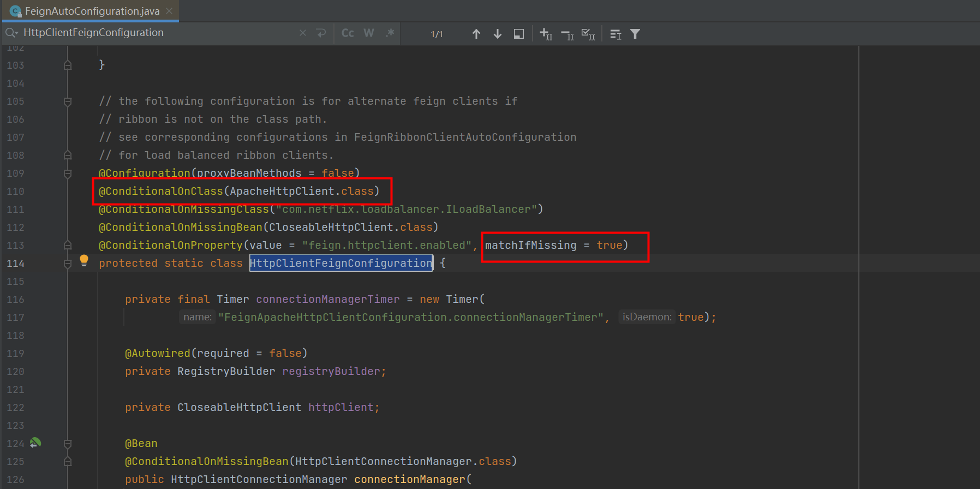
Task: Click httpClient field name on line 122
Action: [341, 408]
